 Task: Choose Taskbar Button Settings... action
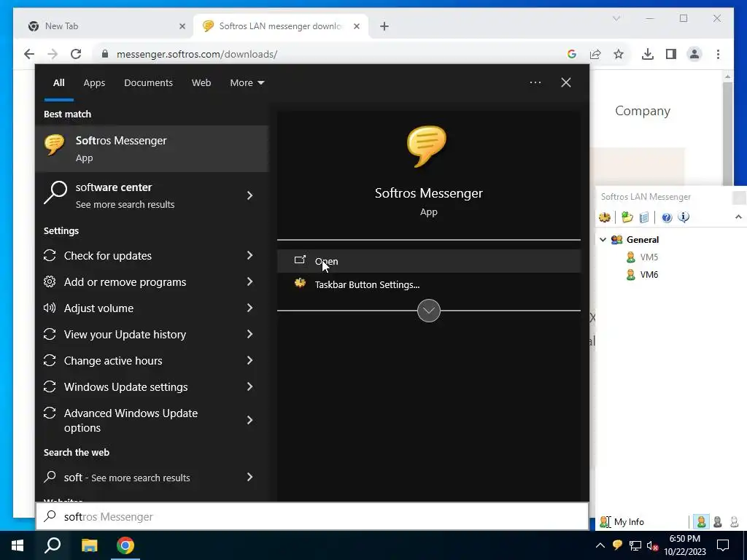[429, 285]
